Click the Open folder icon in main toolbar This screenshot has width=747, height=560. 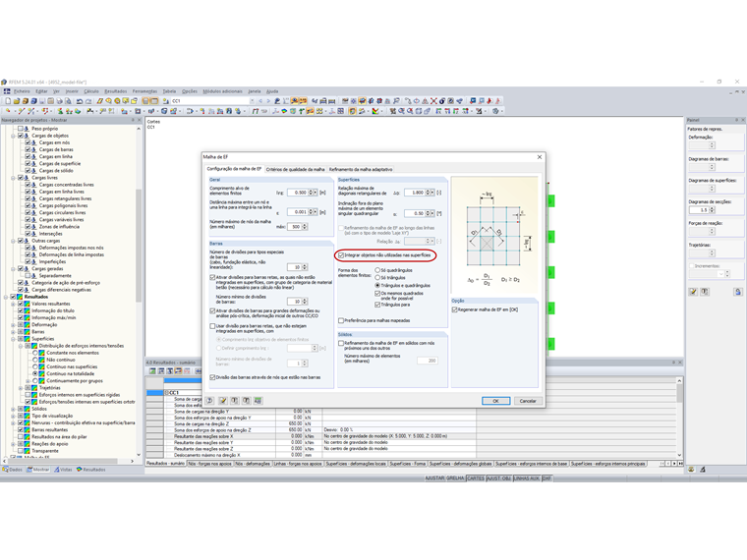coord(17,101)
